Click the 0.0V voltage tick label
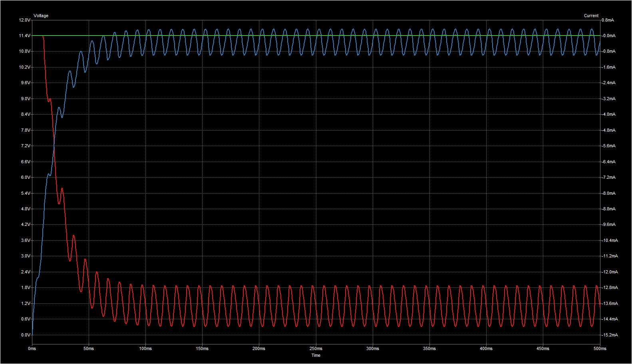This screenshot has height=364, width=632. click(25, 335)
